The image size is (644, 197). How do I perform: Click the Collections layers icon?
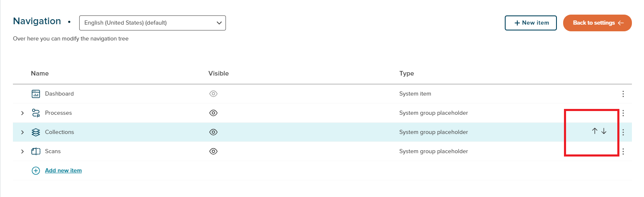36,132
